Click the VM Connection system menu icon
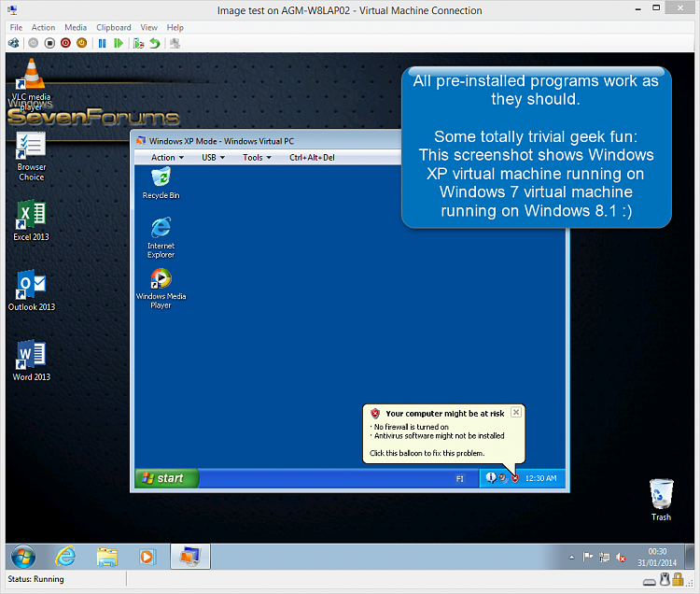700x594 pixels. 12,10
